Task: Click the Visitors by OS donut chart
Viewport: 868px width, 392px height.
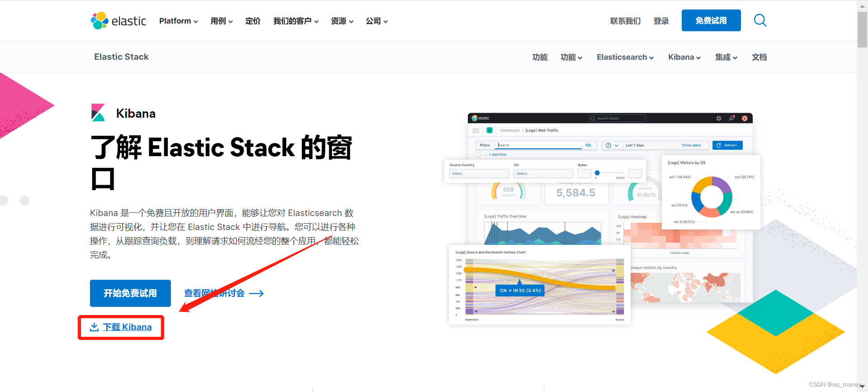Action: (x=712, y=197)
